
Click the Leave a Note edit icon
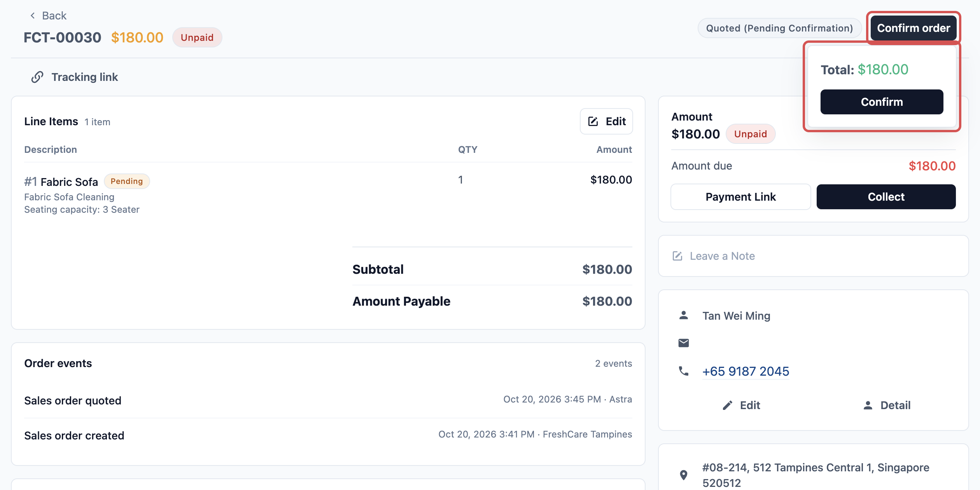coord(677,256)
